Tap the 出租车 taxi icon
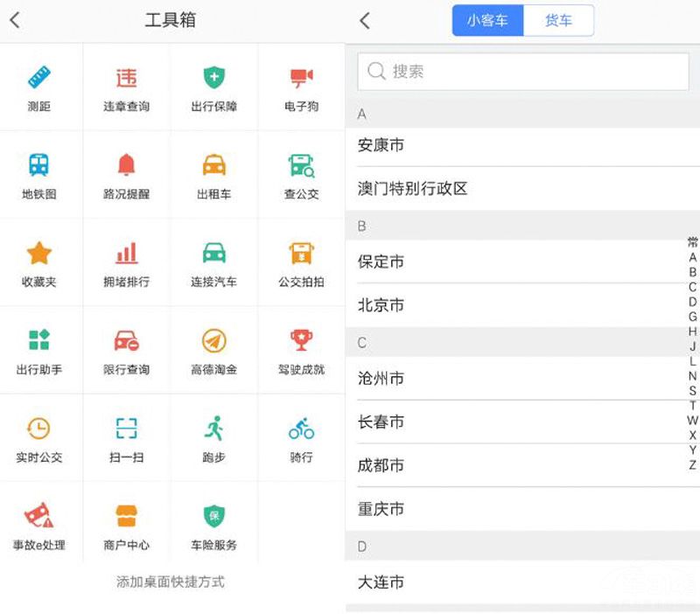This screenshot has width=700, height=614. pos(214,165)
